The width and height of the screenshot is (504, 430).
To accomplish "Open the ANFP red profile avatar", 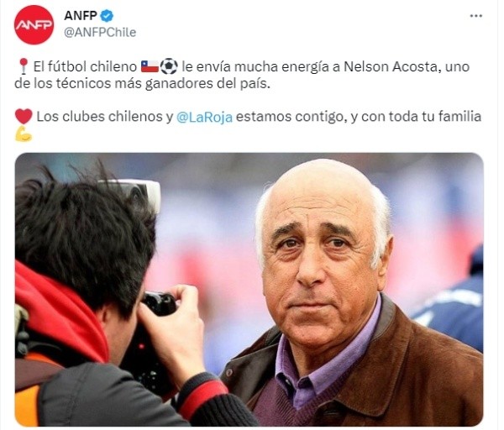I will (x=34, y=24).
